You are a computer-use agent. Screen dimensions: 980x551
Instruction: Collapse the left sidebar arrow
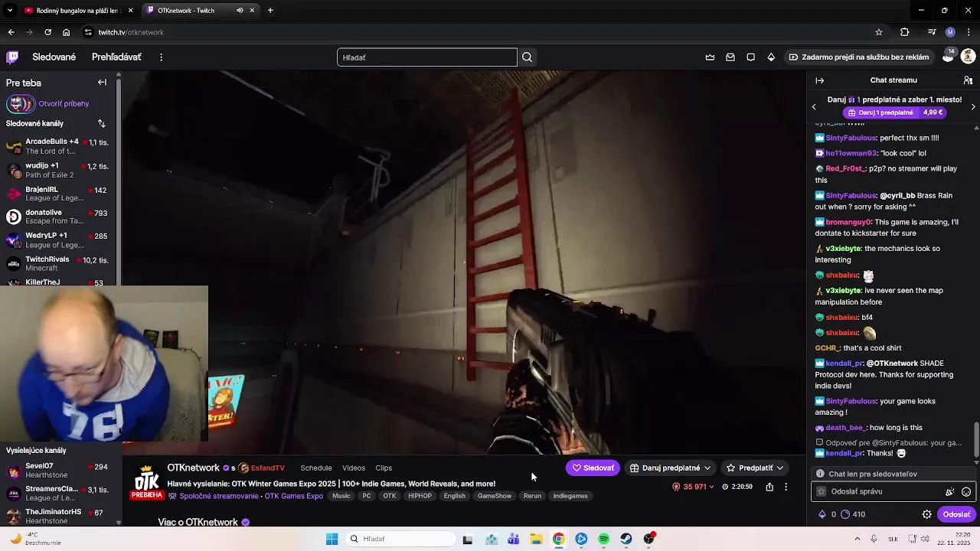[102, 82]
